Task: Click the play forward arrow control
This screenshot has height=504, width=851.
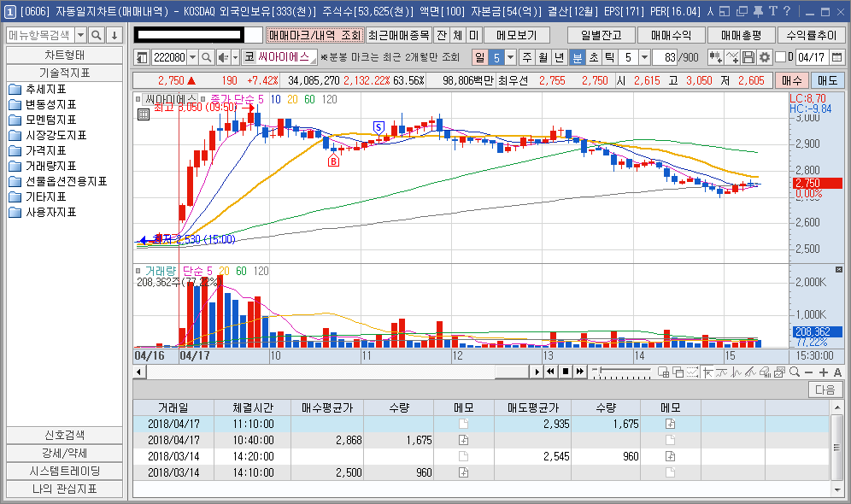Action: tap(537, 372)
